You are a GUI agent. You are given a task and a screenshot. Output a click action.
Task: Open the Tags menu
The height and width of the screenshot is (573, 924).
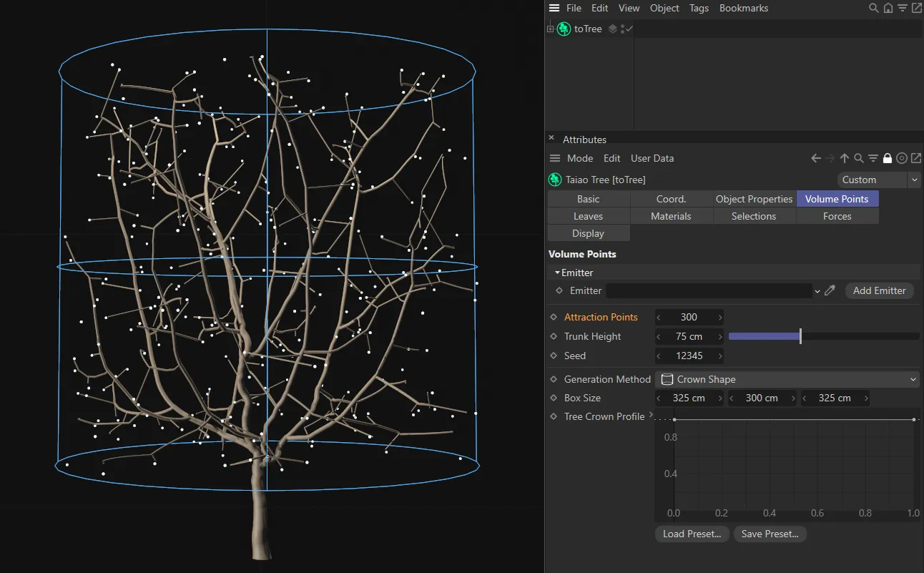tap(699, 9)
